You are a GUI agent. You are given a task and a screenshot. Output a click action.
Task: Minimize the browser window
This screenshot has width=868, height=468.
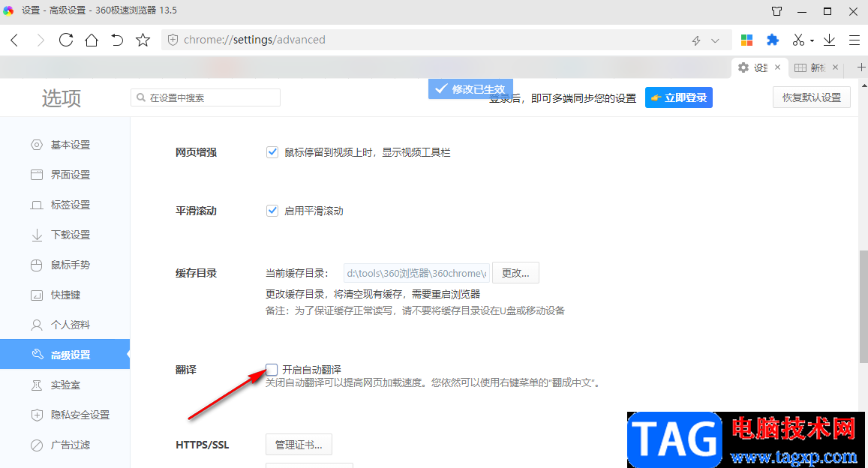tap(802, 11)
